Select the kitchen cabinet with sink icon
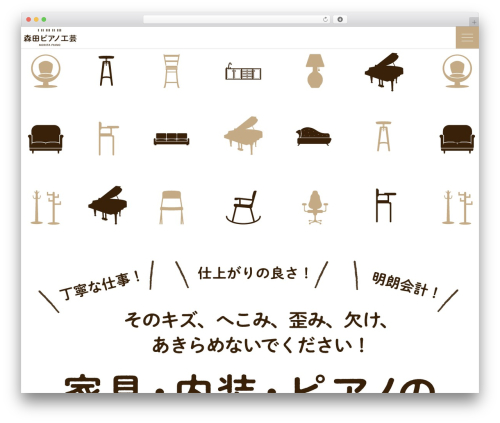The width and height of the screenshot is (500, 423). click(243, 71)
